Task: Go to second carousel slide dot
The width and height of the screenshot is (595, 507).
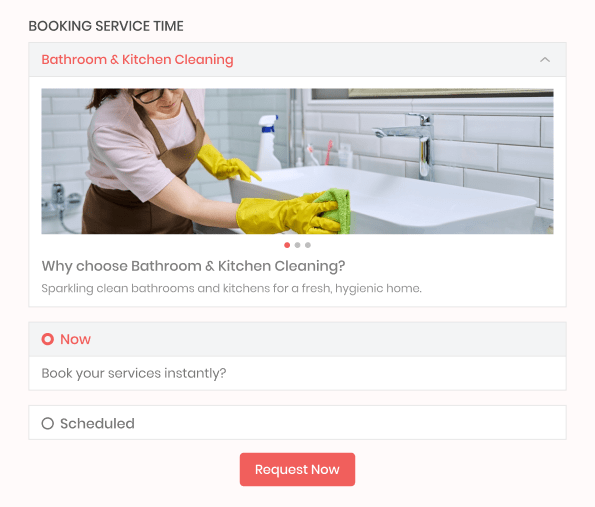Action: click(298, 245)
